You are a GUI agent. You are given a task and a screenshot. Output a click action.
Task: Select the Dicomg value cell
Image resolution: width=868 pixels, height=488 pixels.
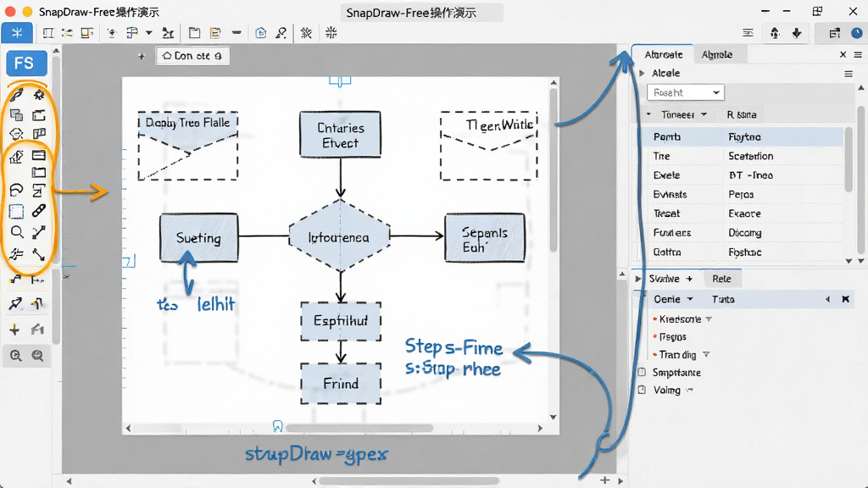click(x=745, y=233)
